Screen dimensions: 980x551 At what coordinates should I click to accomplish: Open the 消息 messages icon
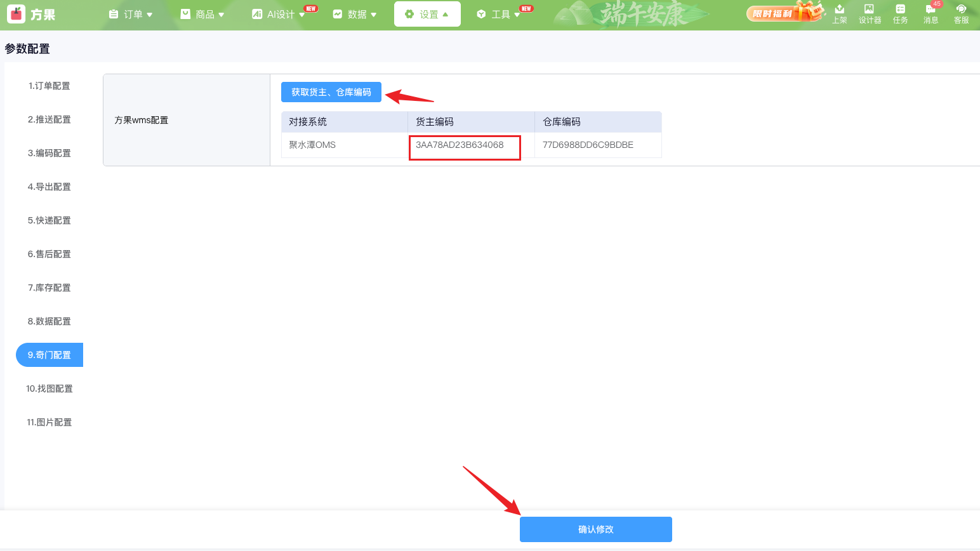tap(930, 13)
